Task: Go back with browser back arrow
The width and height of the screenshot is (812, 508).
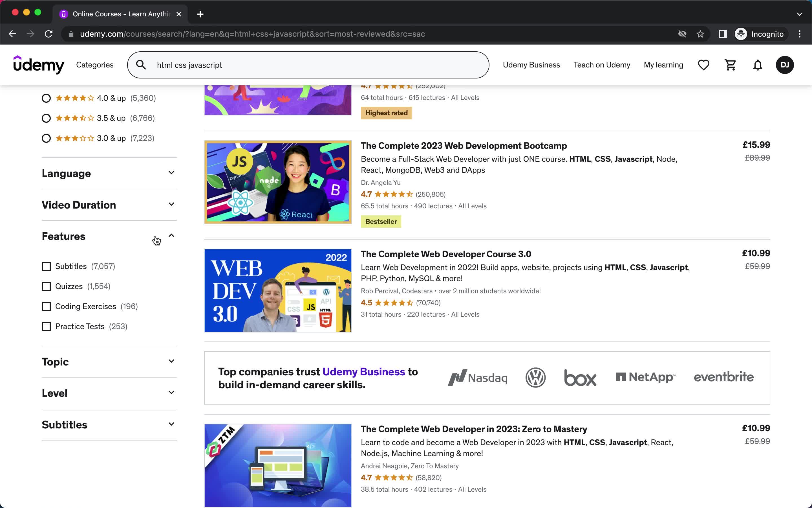Action: point(12,34)
